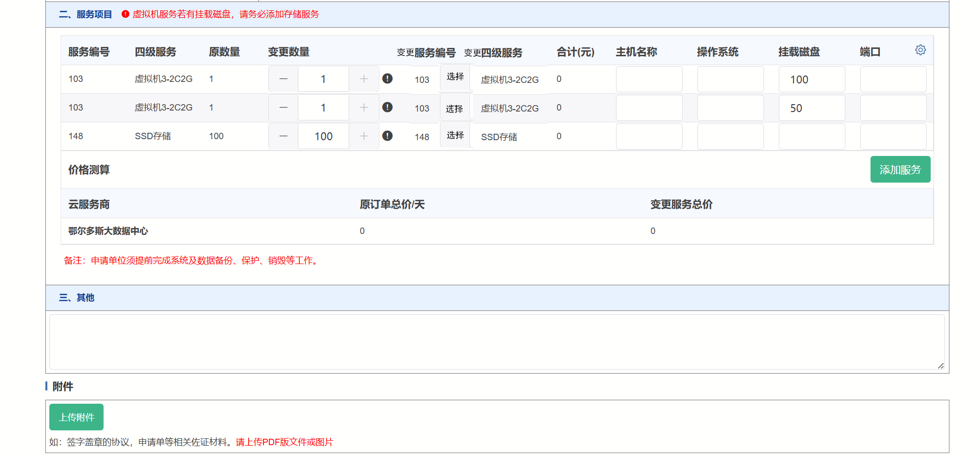Click 合计(元) column header
The width and height of the screenshot is (980, 458).
pos(576,52)
